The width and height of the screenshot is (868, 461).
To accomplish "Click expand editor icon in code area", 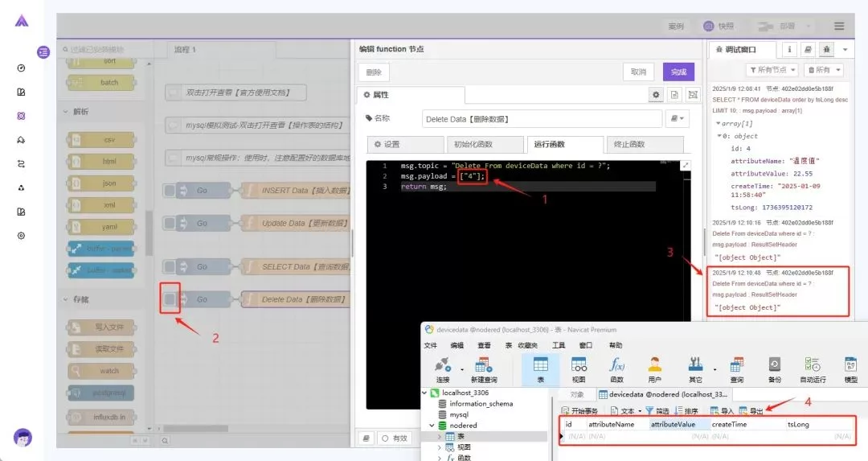I will click(x=686, y=166).
